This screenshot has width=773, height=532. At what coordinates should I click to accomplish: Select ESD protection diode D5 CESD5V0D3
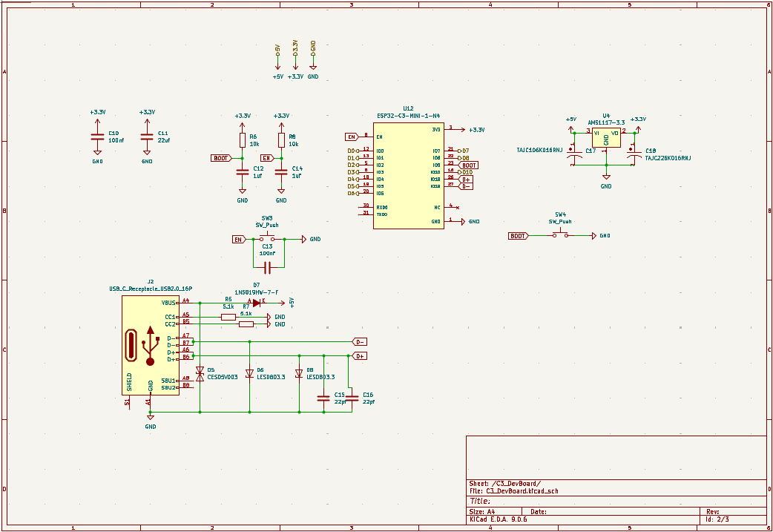point(199,372)
